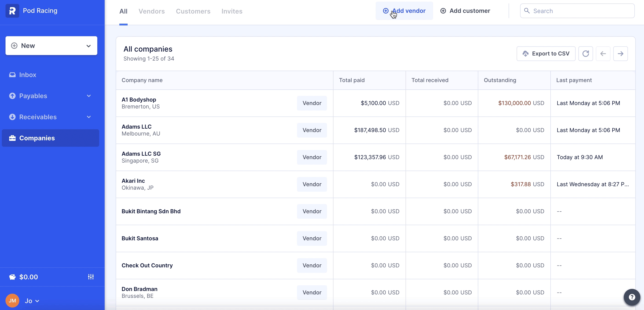
Task: Go to previous page arrow
Action: click(603, 53)
